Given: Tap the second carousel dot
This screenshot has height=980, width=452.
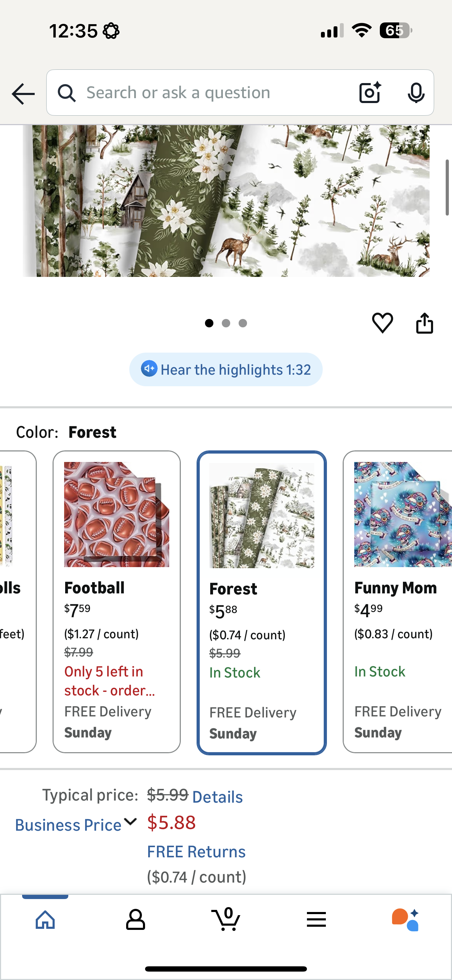Looking at the screenshot, I should pos(226,323).
